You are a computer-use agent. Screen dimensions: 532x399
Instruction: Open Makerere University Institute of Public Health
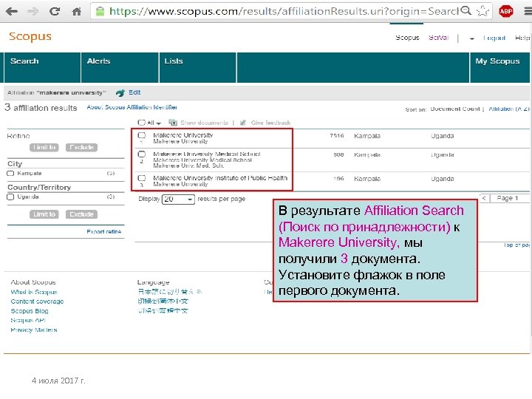(x=220, y=178)
